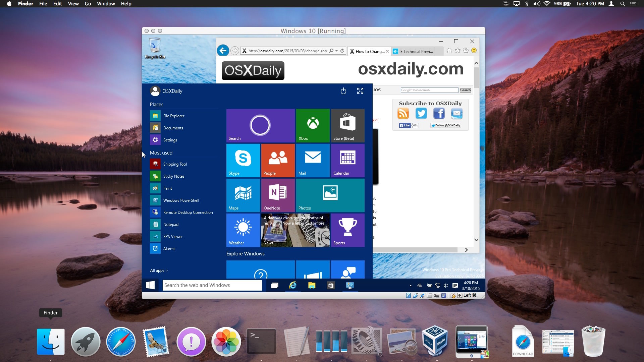This screenshot has width=644, height=362.
Task: Click the OSXDaily Twitter follow button
Action: point(445,125)
